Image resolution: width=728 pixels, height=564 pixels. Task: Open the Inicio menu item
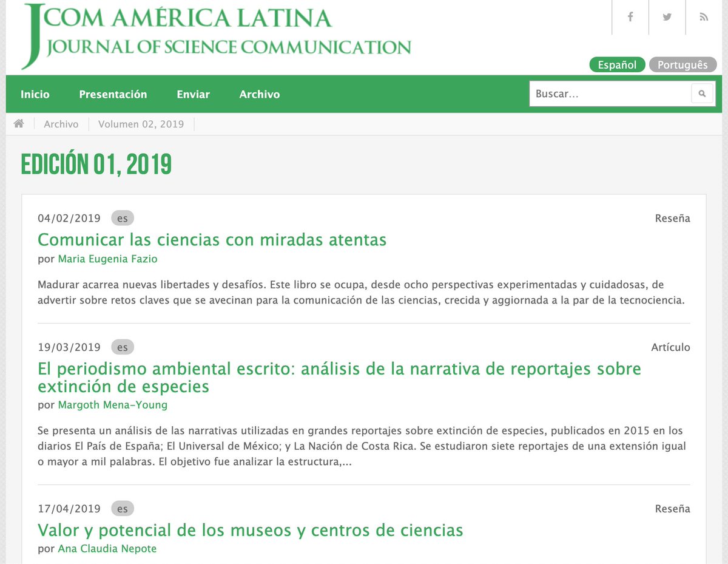click(x=35, y=94)
